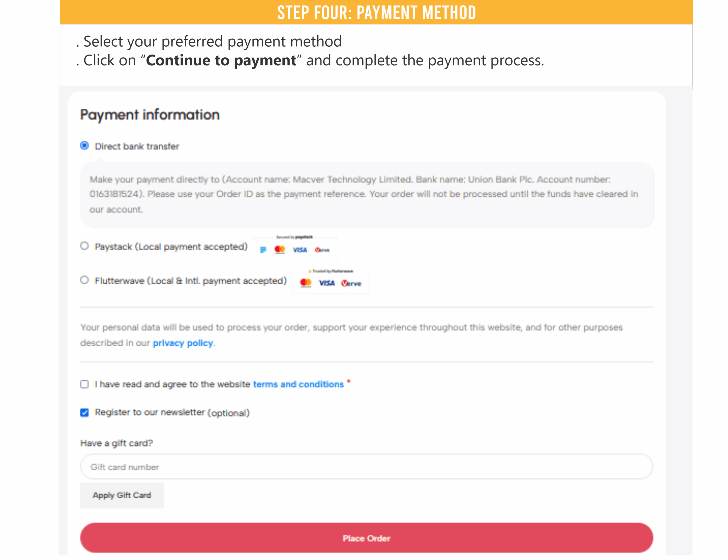This screenshot has height=560, width=728.
Task: Click the Direct bank transfer label text
Action: pyautogui.click(x=137, y=146)
